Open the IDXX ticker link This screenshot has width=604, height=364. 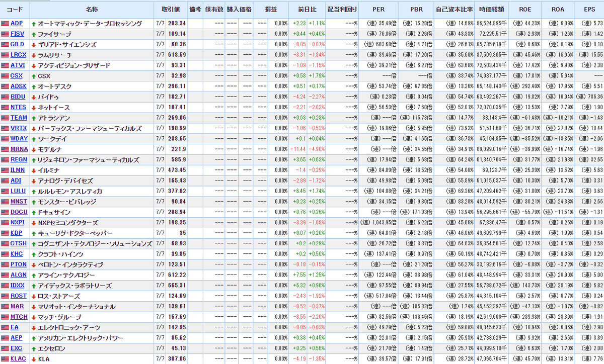coord(18,286)
